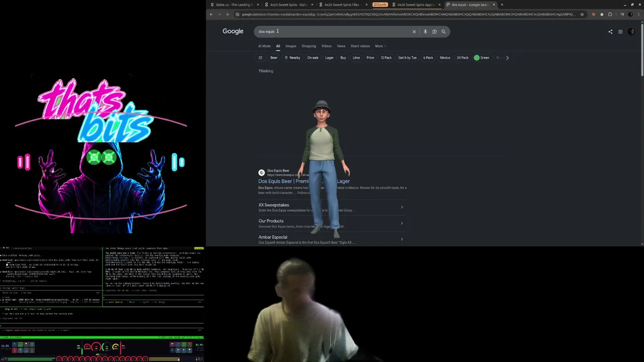Go back to the previous page in Chrome
The height and width of the screenshot is (362, 644).
point(211,14)
